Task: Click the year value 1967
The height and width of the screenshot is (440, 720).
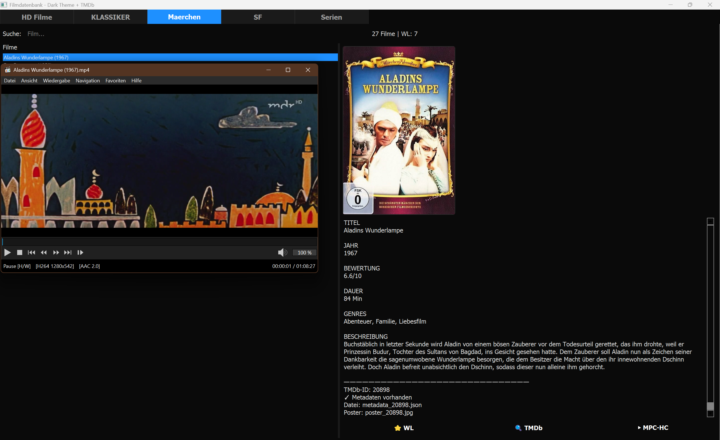Action: coord(350,253)
